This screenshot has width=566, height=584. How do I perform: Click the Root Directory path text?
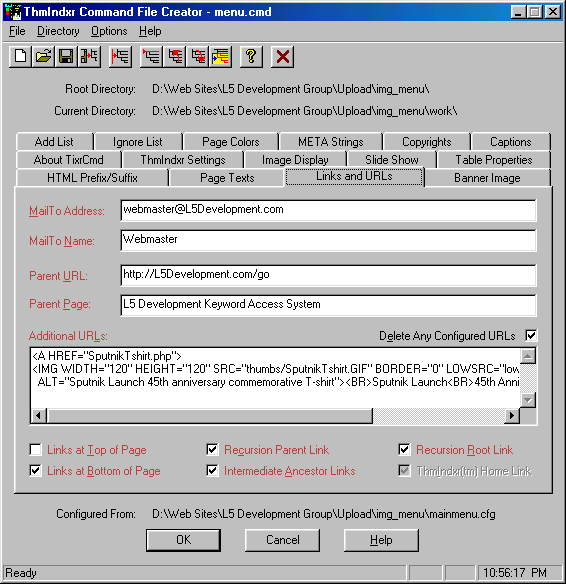click(x=290, y=89)
